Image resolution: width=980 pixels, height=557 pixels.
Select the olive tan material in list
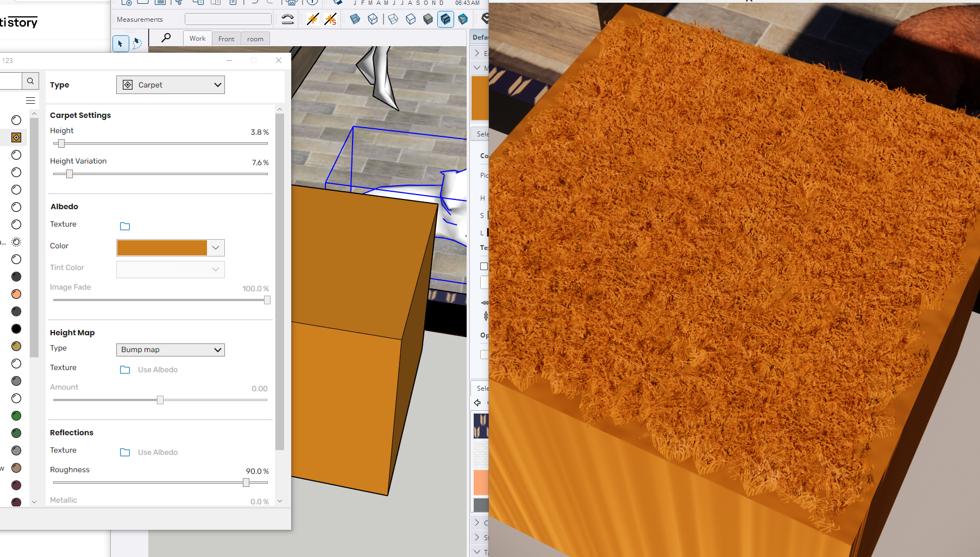tap(16, 346)
